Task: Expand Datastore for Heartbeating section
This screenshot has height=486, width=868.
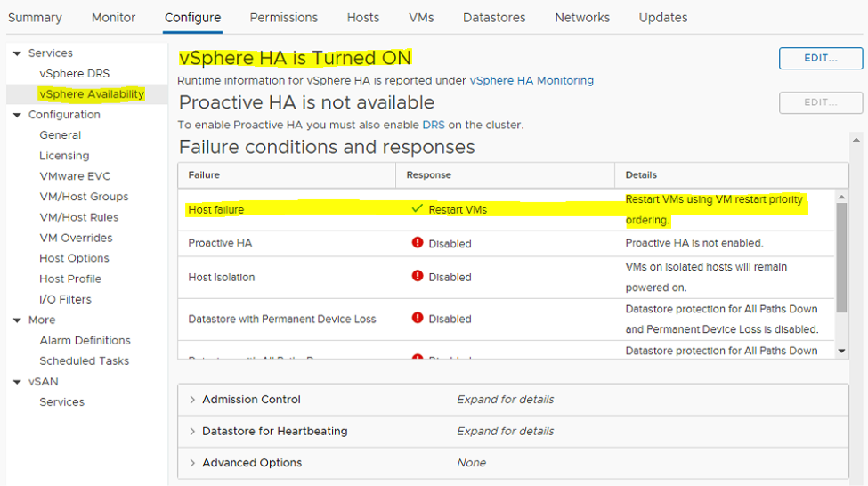Action: click(192, 432)
